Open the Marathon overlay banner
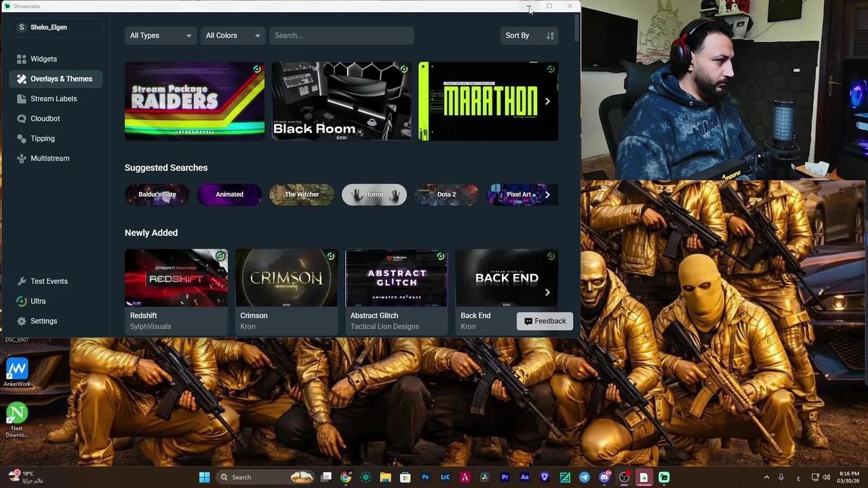Image resolution: width=868 pixels, height=488 pixels. click(x=488, y=102)
